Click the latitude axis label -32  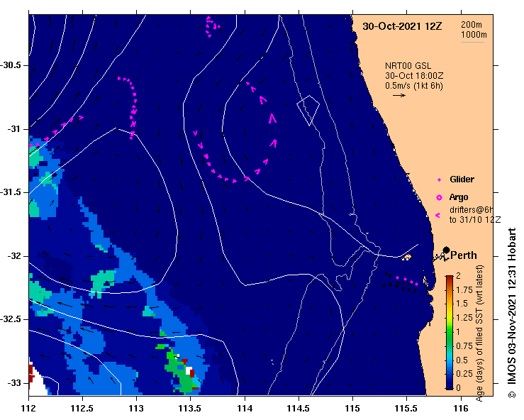tap(14, 256)
